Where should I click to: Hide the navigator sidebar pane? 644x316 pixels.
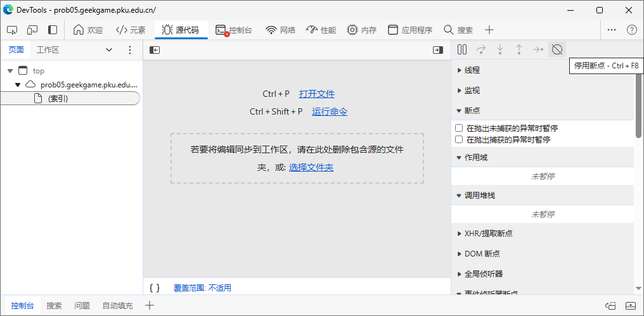point(155,50)
